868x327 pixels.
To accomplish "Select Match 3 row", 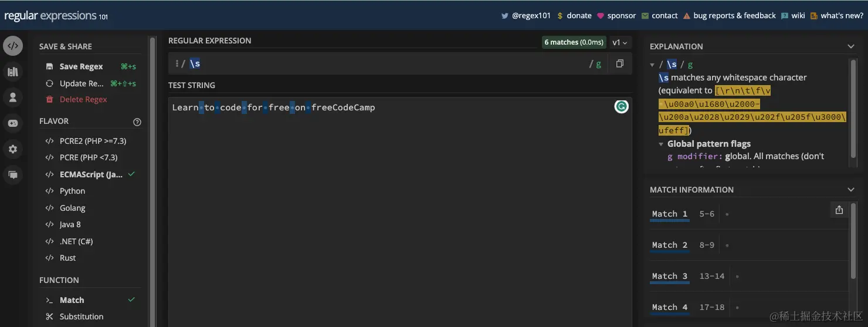I will point(748,277).
